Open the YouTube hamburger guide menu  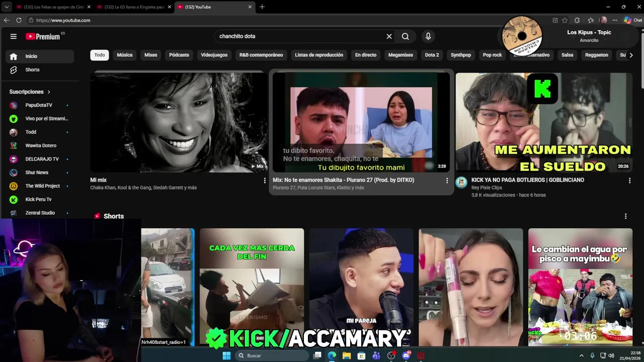pos(14,36)
